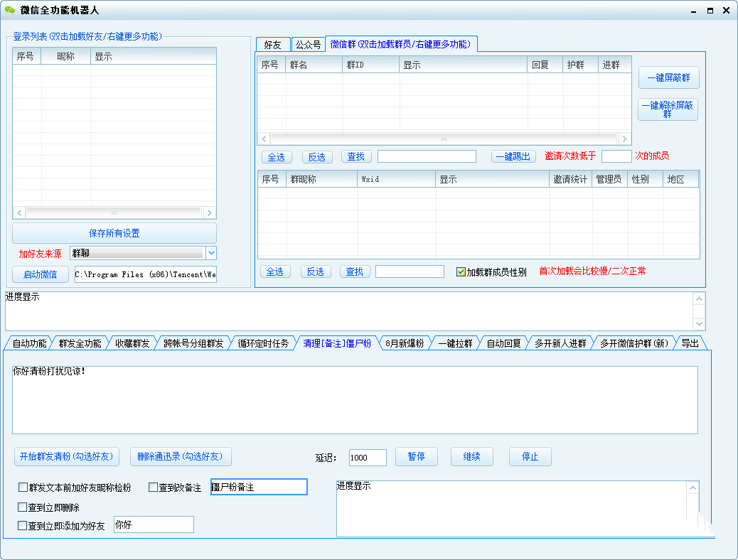This screenshot has width=738, height=560.
Task: Click 地区 column header
Action: point(680,179)
